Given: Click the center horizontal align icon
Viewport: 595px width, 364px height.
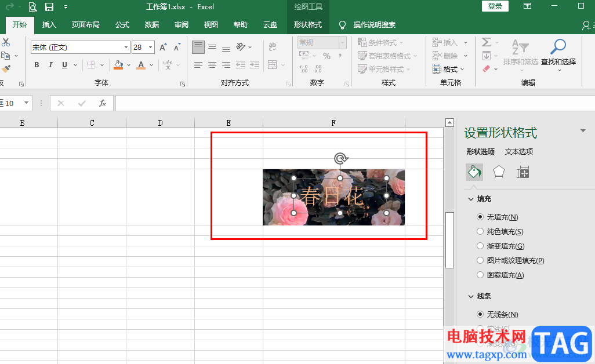Looking at the screenshot, I should tap(212, 65).
